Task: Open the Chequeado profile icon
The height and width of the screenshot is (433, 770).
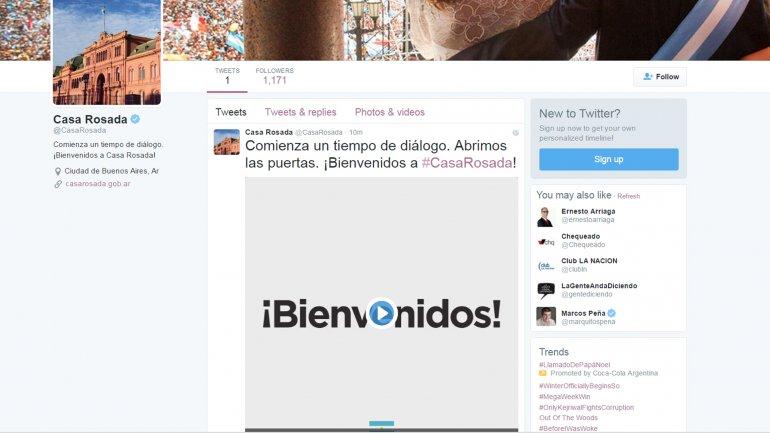Action: coord(546,242)
